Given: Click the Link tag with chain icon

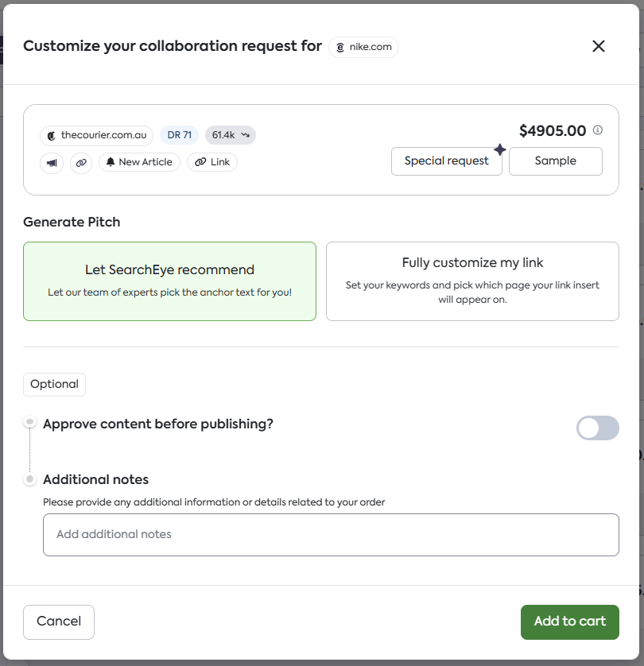Looking at the screenshot, I should point(212,162).
